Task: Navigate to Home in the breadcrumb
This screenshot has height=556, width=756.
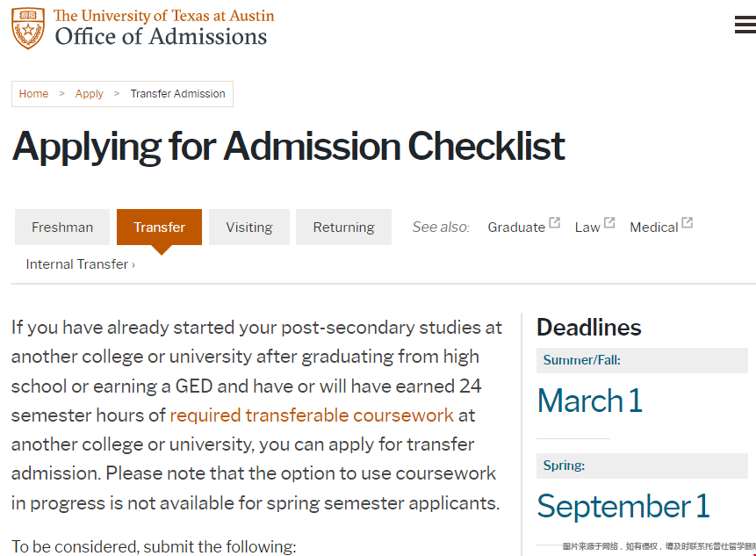Action: [x=33, y=94]
